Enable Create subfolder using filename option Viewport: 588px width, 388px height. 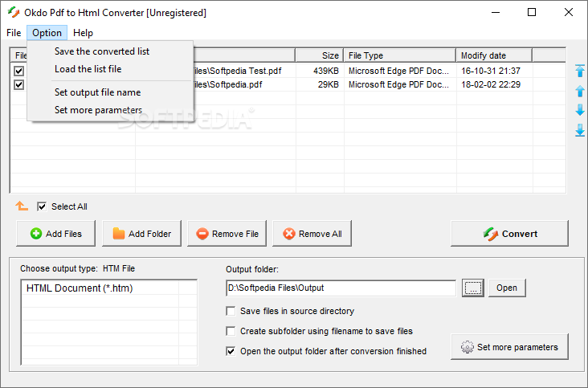(x=231, y=331)
